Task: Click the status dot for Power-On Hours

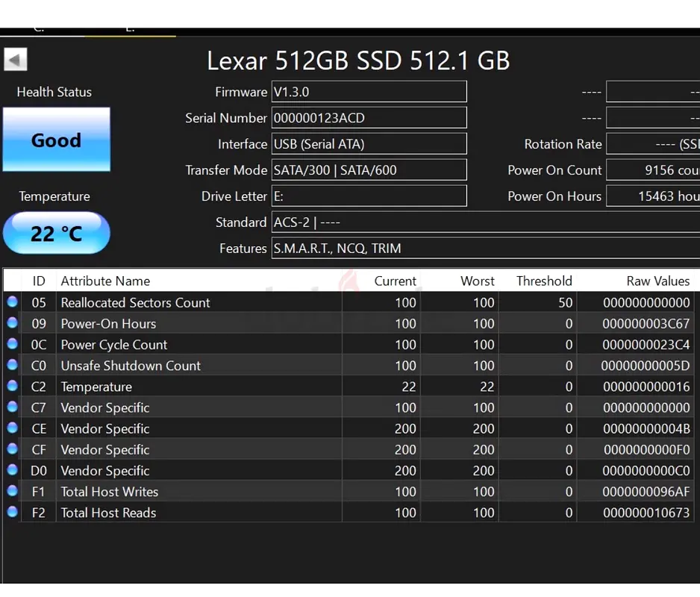Action: point(13,323)
